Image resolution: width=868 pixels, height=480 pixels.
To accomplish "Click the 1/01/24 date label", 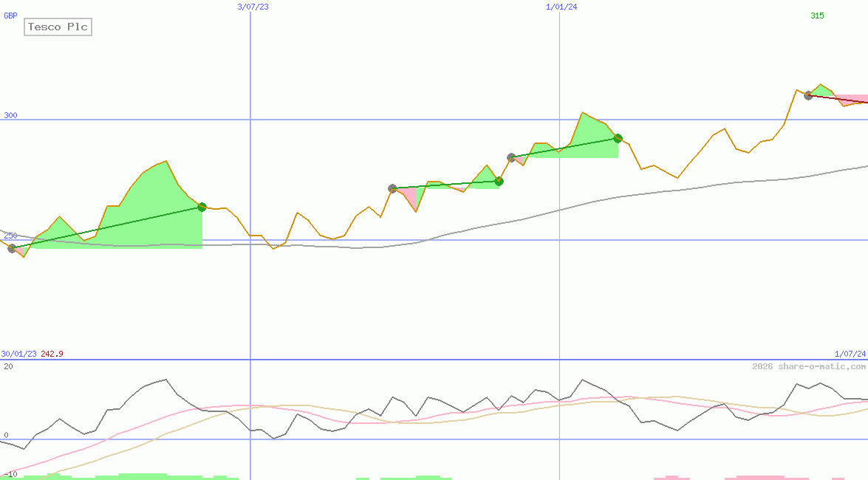I will point(561,7).
